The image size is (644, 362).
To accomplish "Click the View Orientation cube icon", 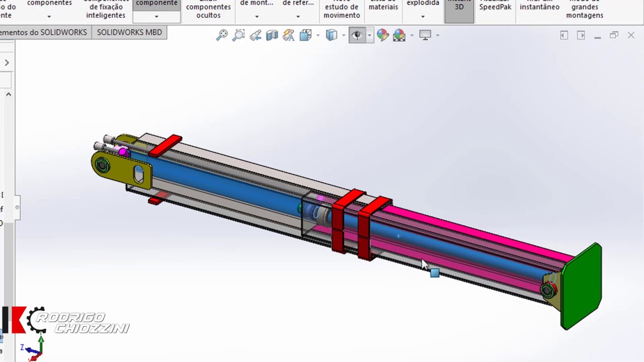I will (x=305, y=35).
